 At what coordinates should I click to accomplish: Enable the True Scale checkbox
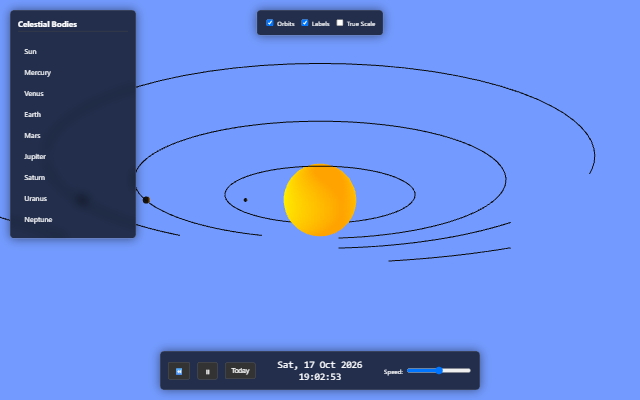pos(340,23)
